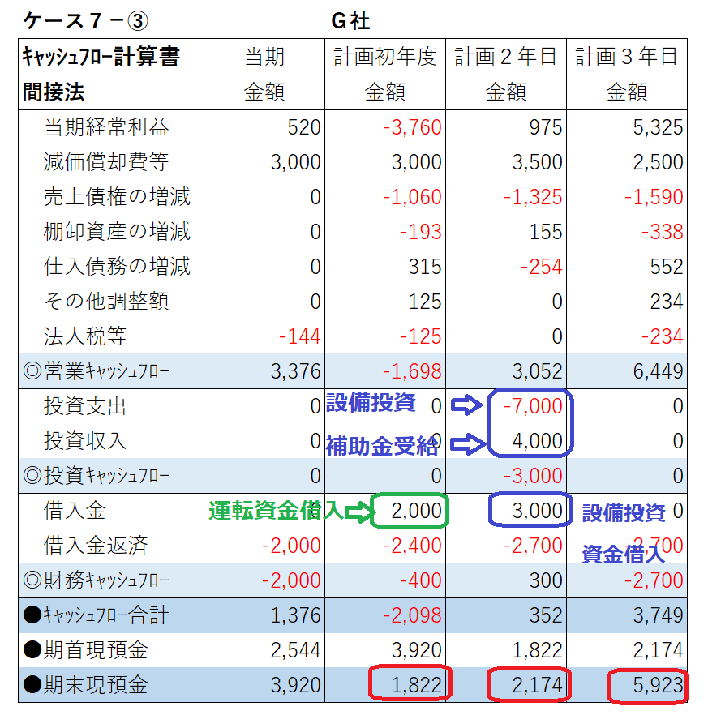
Task: Click 金額 subheader under 計画3年目
Action: tap(627, 92)
